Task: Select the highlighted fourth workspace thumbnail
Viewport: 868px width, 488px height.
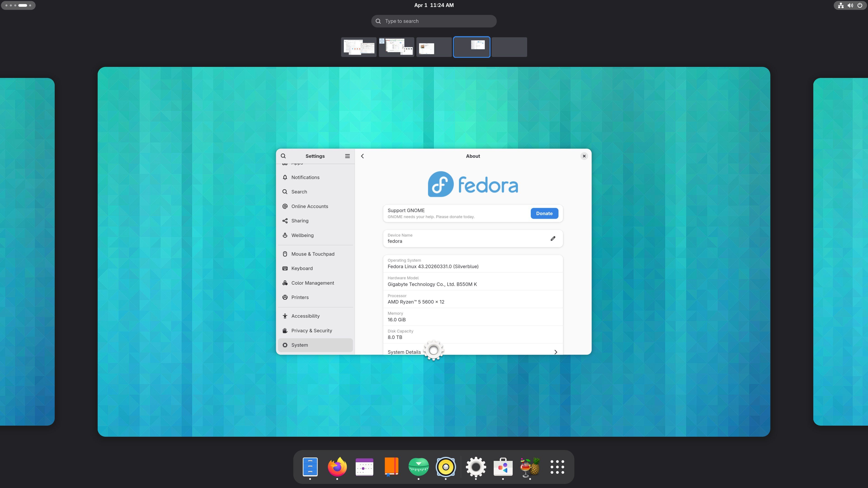Action: tap(471, 47)
